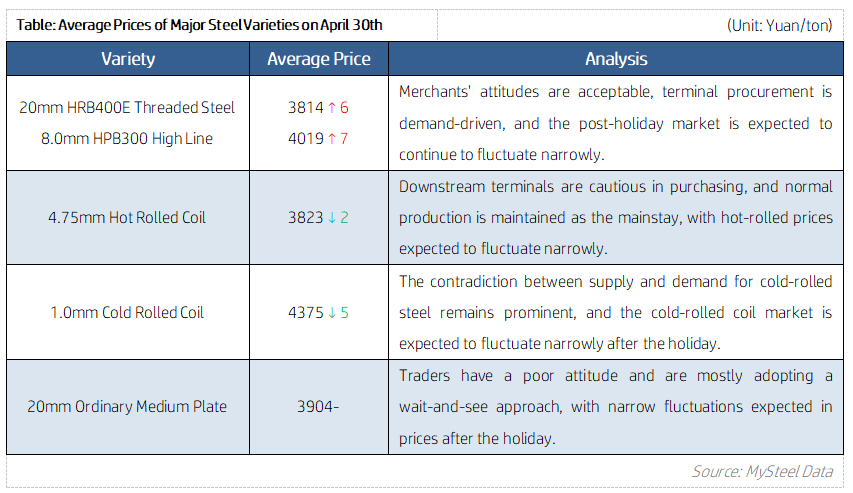Select the Variety column header
This screenshot has width=853, height=493.
tap(128, 59)
